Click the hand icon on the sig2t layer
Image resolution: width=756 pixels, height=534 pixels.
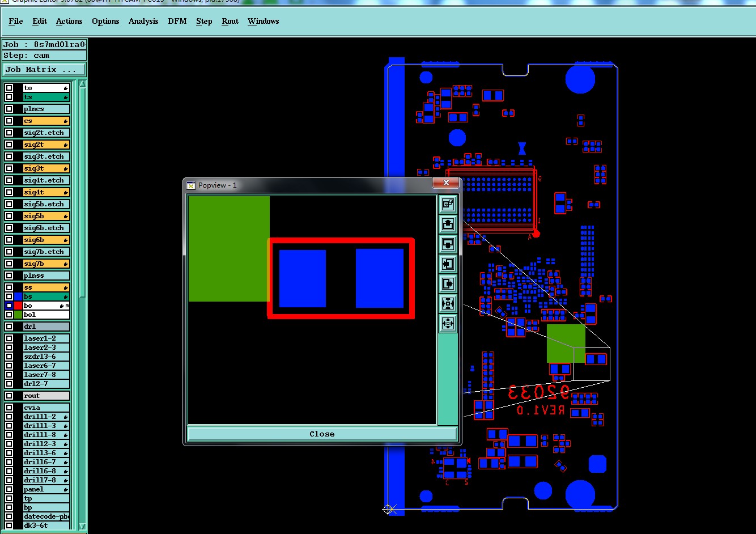[66, 145]
